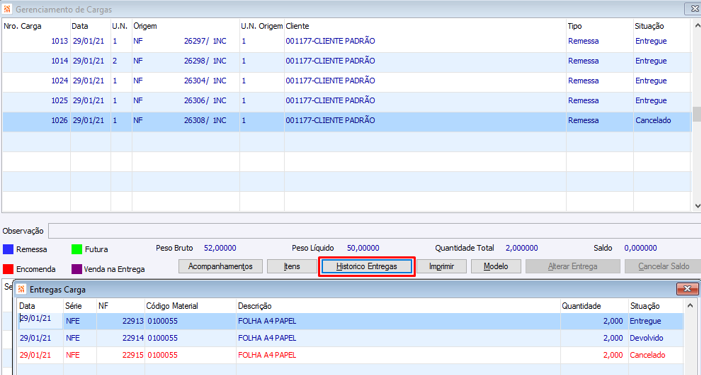701x375 pixels.
Task: Click the Entregue delivery status for NF 22913
Action: [645, 321]
